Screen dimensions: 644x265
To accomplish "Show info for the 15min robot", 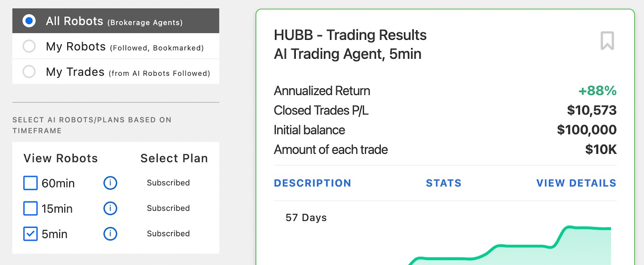I will (x=110, y=208).
